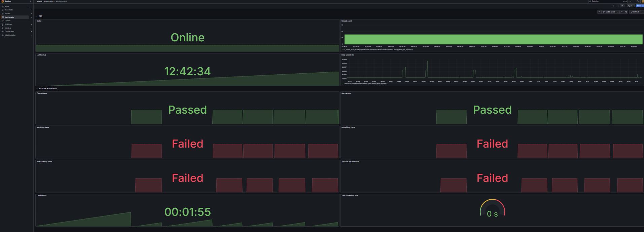Open Bookmarks in the sidebar
Screen dimensions: 644x232
tap(9, 10)
